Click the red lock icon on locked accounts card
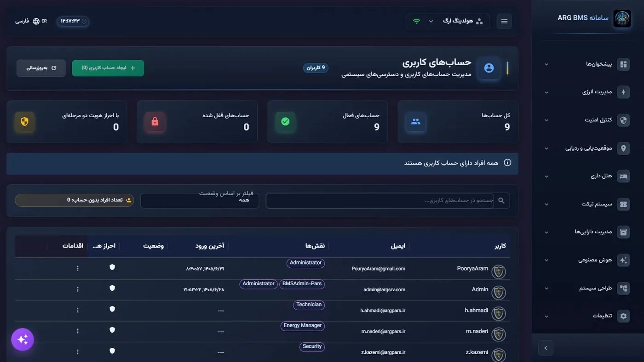This screenshot has width=644, height=362. [155, 122]
